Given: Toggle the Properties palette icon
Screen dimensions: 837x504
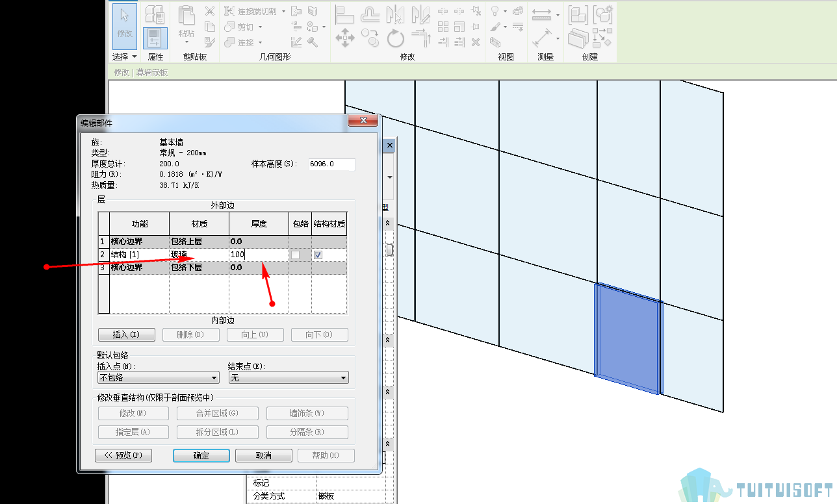Looking at the screenshot, I should point(155,38).
